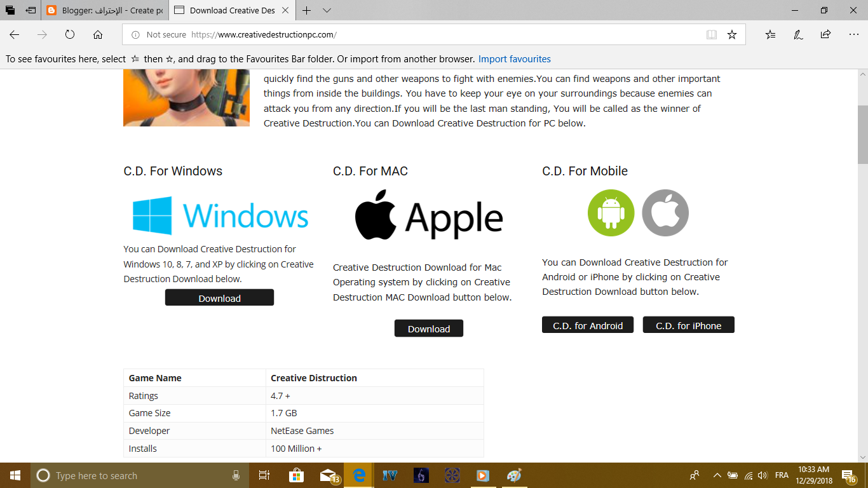Click the Add notes pen icon
This screenshot has width=868, height=488.
[x=798, y=34]
